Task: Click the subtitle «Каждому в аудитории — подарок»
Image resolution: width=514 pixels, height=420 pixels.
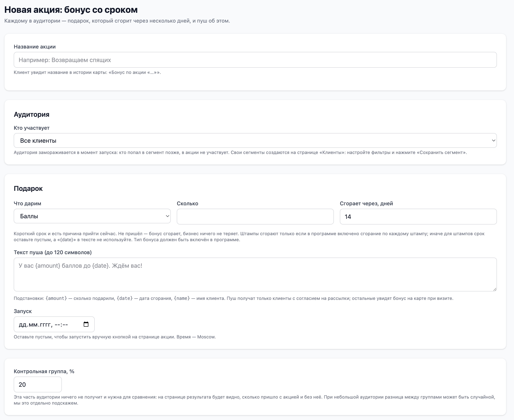Action: click(x=117, y=21)
